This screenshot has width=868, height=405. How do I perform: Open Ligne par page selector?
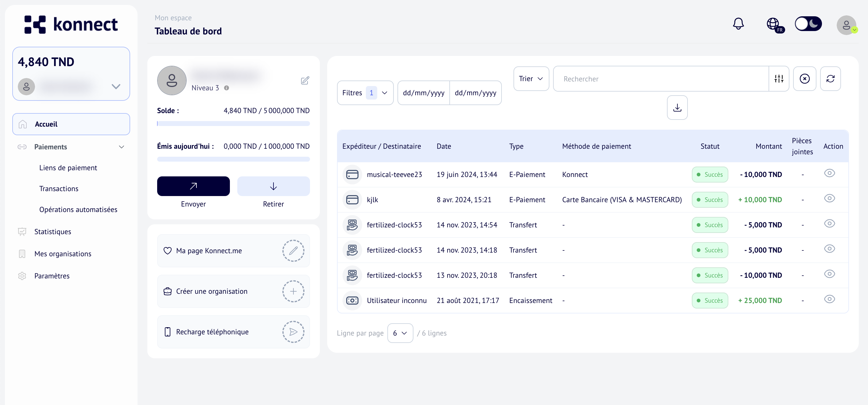pyautogui.click(x=400, y=333)
